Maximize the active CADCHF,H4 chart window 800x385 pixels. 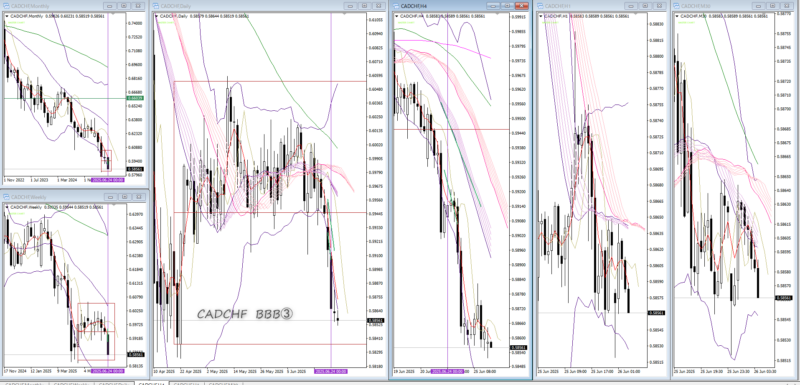click(507, 6)
